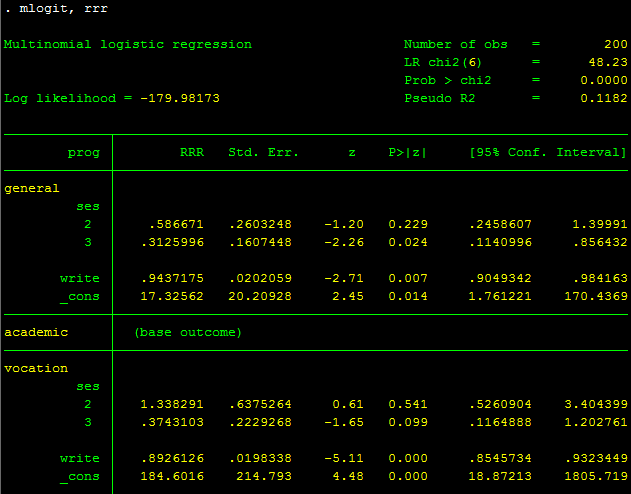Click the academic outcome label

(x=36, y=332)
